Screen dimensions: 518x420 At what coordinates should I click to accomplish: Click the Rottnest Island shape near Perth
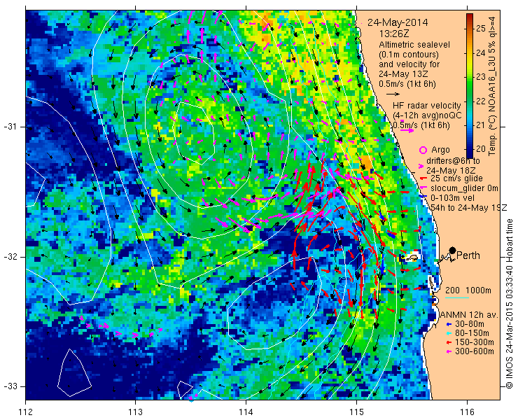click(x=412, y=257)
